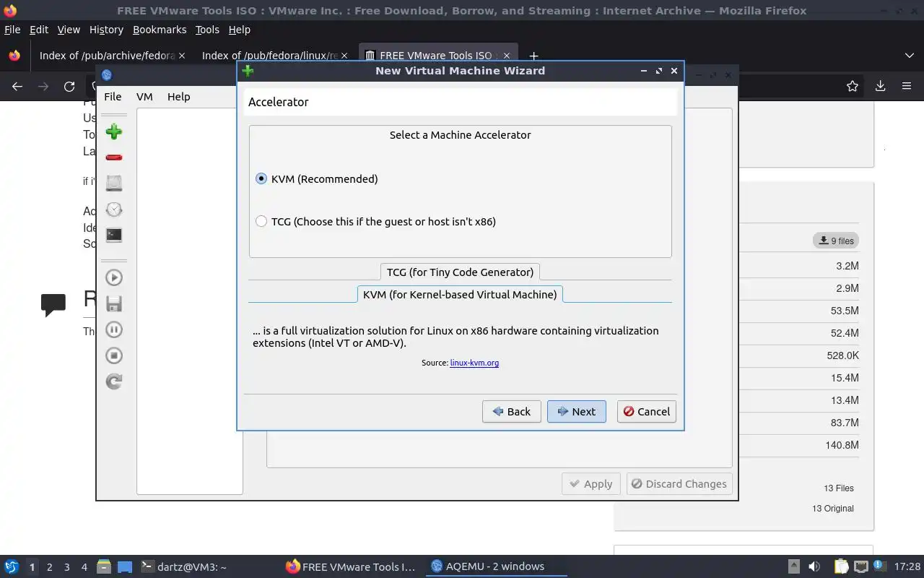Click the notification tray icon beside the clock
Viewport: 924px width, 578px height.
point(880,566)
